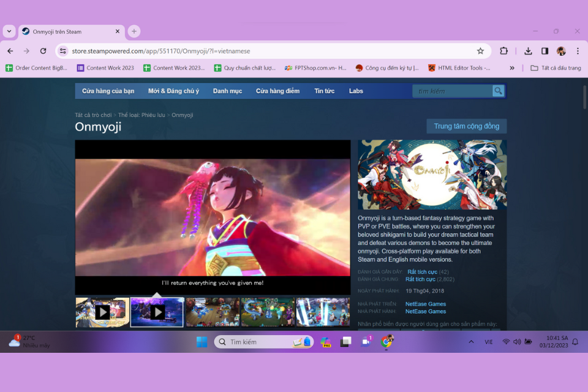Viewport: 588px width, 392px height.
Task: Switch the VIE input language
Action: (x=489, y=342)
